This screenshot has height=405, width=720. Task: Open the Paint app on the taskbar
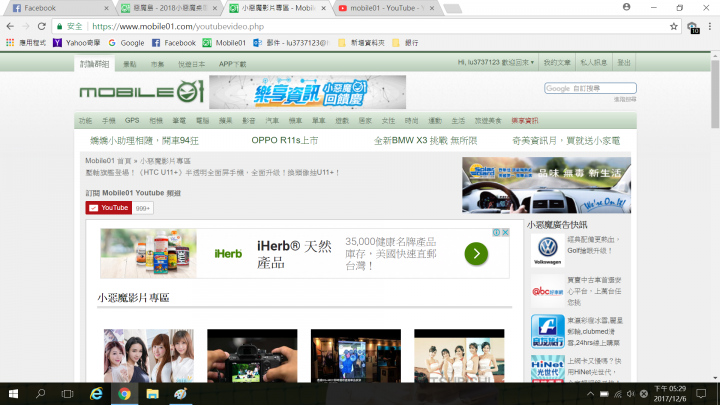point(180,394)
